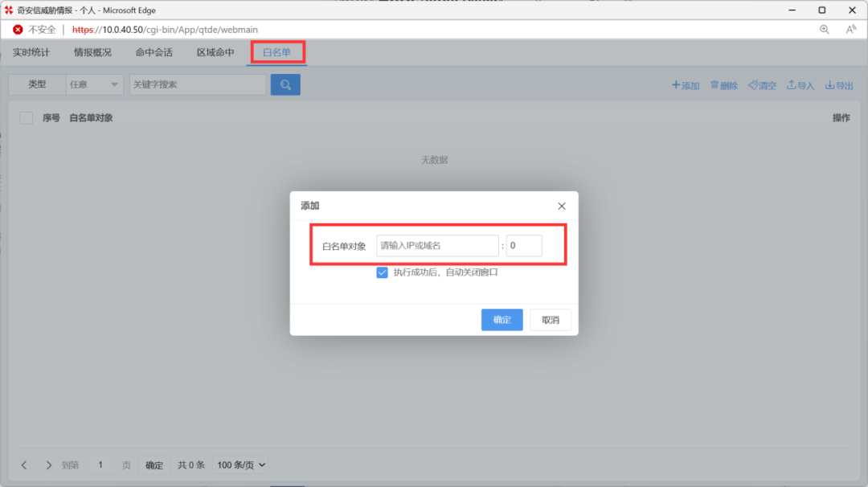Click the 添加 plus toolbar action
The width and height of the screenshot is (868, 487).
tap(686, 85)
